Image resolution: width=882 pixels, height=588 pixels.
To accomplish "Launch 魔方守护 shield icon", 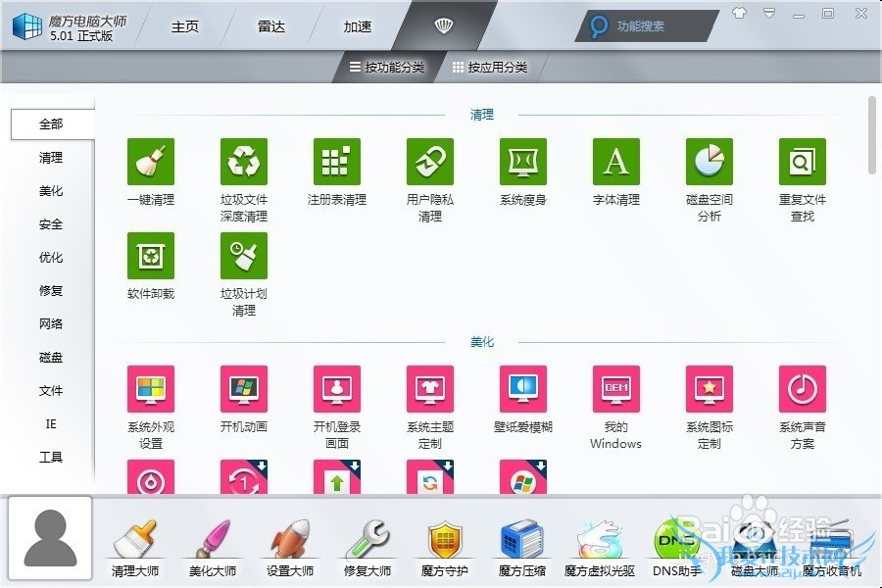I will point(444,548).
